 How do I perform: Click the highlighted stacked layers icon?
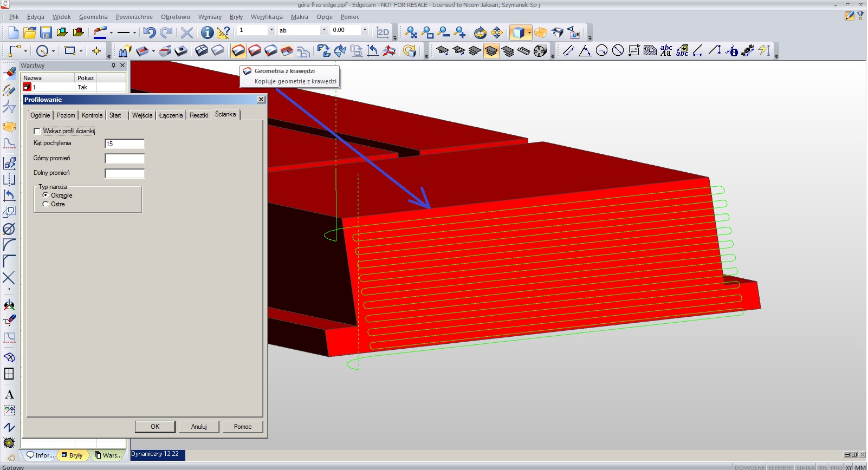tap(491, 51)
